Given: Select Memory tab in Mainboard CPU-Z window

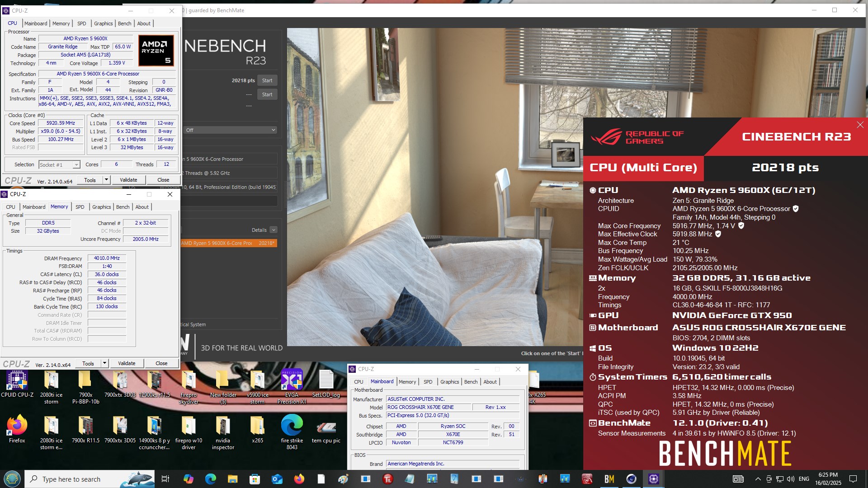Looking at the screenshot, I should point(407,382).
